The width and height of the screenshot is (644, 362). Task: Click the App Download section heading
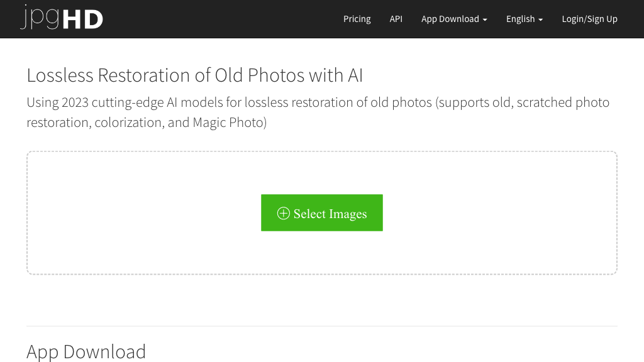pyautogui.click(x=86, y=351)
